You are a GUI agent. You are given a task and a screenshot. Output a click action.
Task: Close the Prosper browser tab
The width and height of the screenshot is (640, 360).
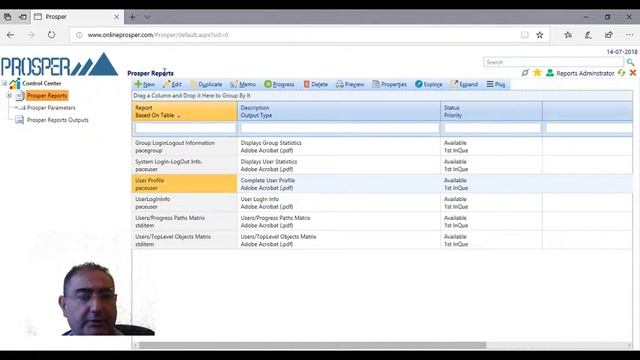click(x=116, y=17)
